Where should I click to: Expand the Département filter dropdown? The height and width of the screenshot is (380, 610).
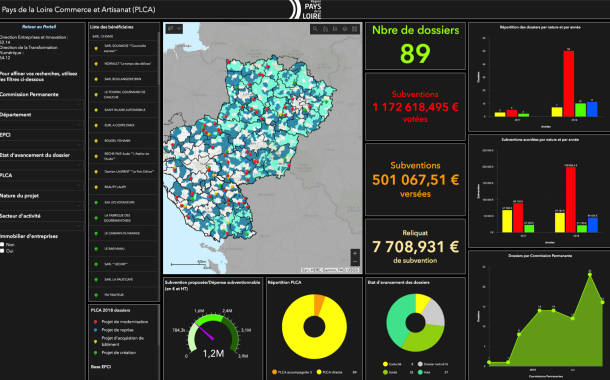pos(41,124)
